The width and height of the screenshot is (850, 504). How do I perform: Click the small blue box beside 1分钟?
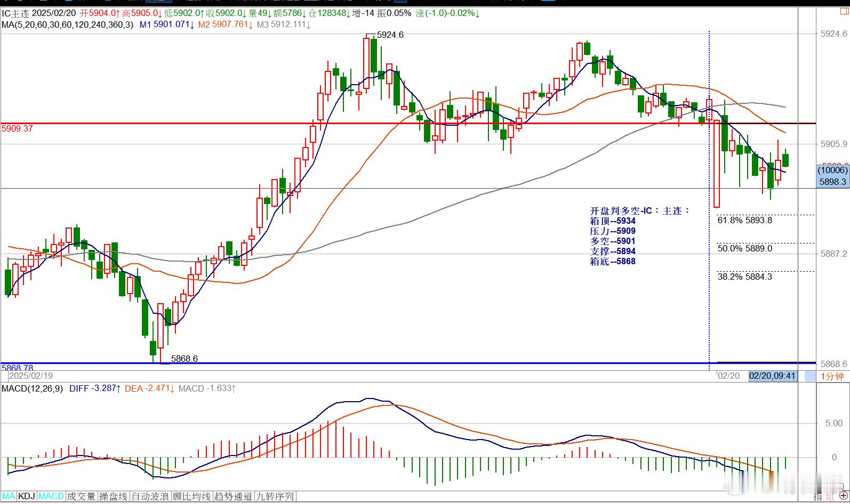point(810,376)
